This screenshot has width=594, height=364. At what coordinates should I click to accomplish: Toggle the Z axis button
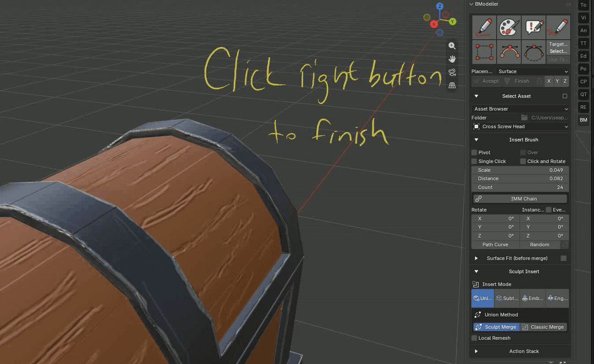click(565, 81)
